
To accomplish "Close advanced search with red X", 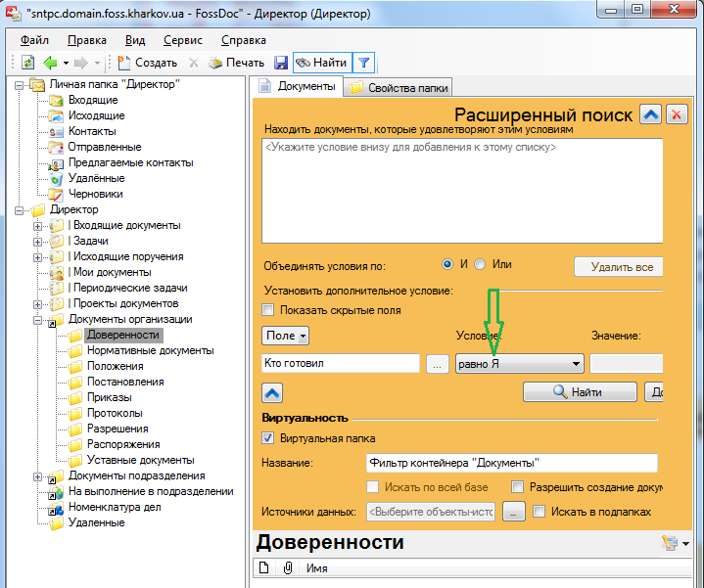I will (677, 114).
